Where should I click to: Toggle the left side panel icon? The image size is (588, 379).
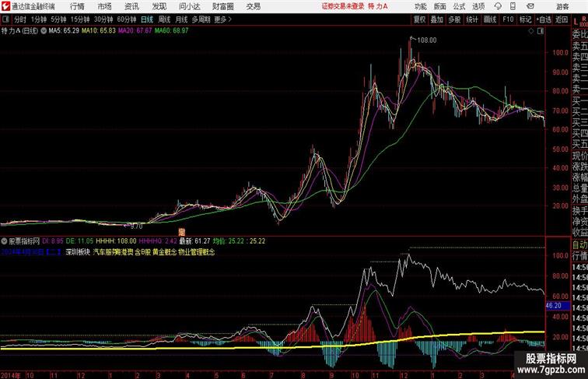(5, 19)
